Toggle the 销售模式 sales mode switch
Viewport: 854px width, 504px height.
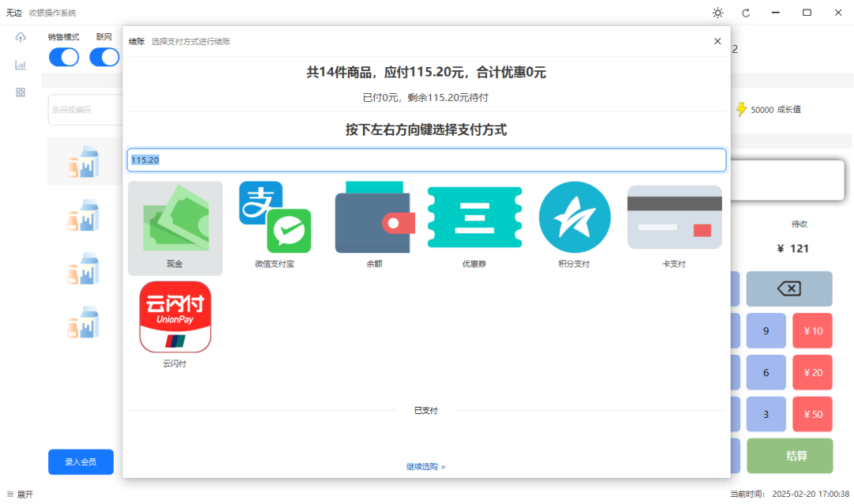pyautogui.click(x=63, y=56)
